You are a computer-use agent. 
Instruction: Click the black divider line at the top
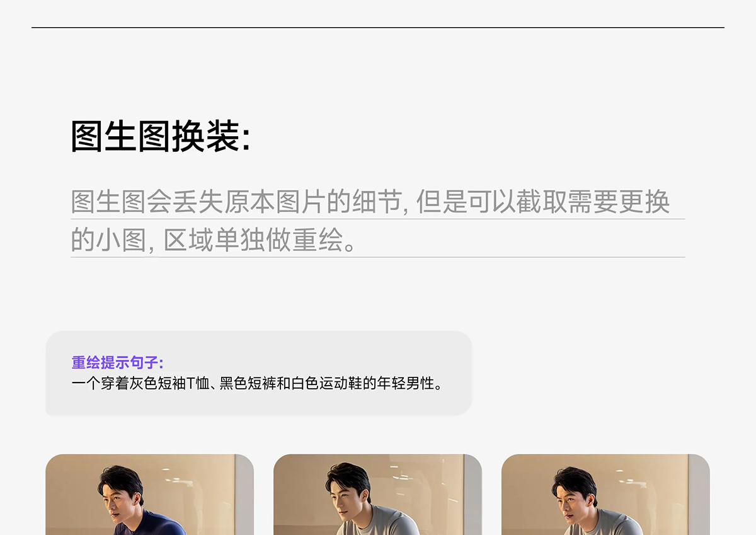[378, 28]
